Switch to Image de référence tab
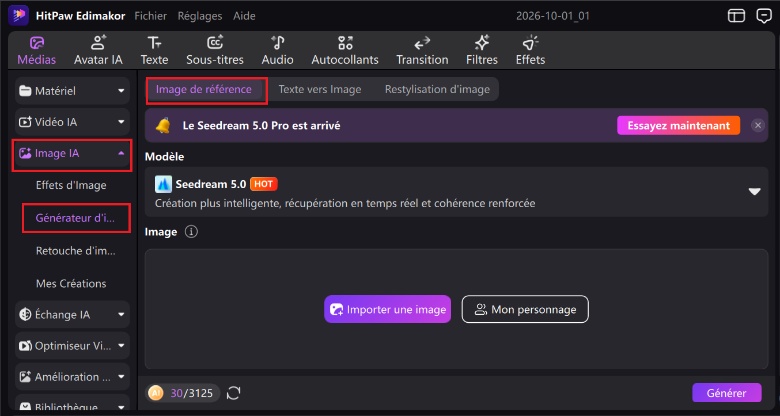The height and width of the screenshot is (416, 780). (x=204, y=90)
